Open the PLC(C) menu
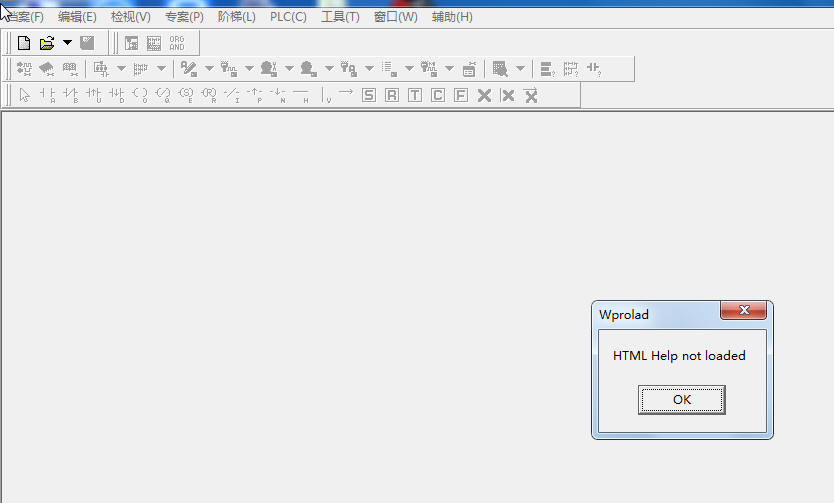Screen dimensions: 834x503 coord(288,17)
